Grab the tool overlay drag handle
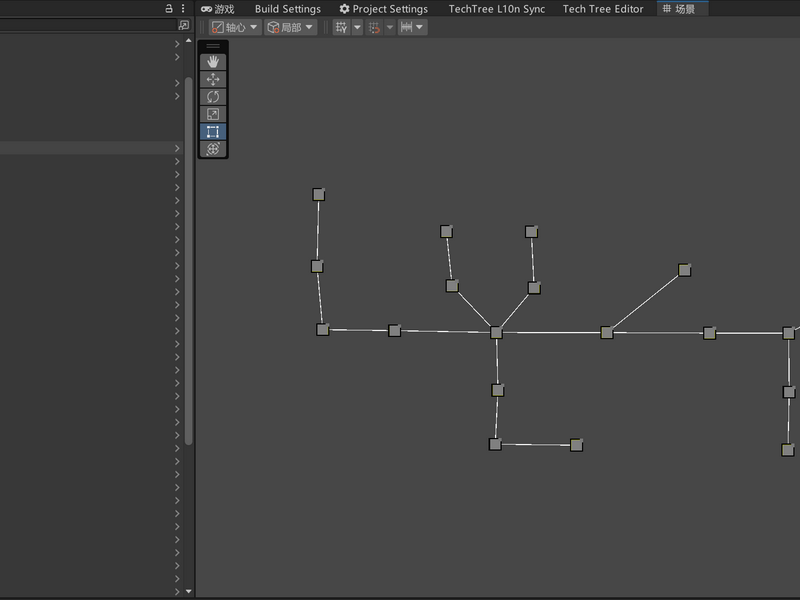 point(213,46)
